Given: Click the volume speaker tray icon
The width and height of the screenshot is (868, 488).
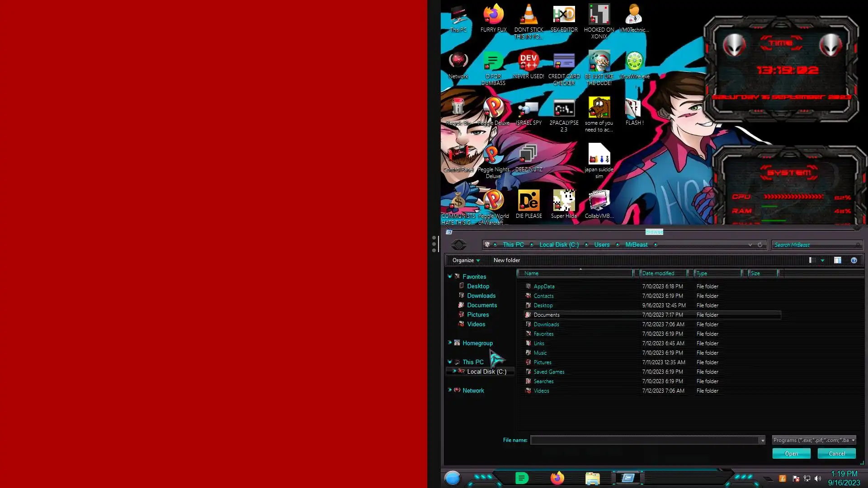Looking at the screenshot, I should 818,479.
